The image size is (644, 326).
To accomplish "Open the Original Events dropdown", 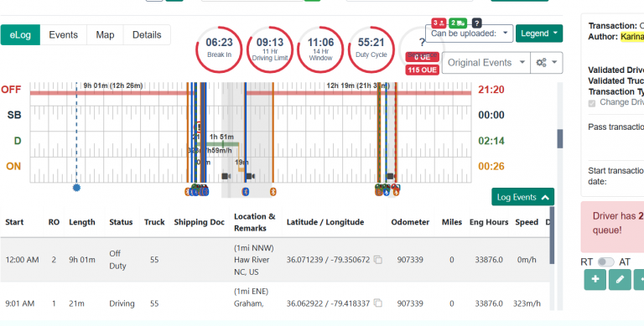I will pyautogui.click(x=486, y=62).
